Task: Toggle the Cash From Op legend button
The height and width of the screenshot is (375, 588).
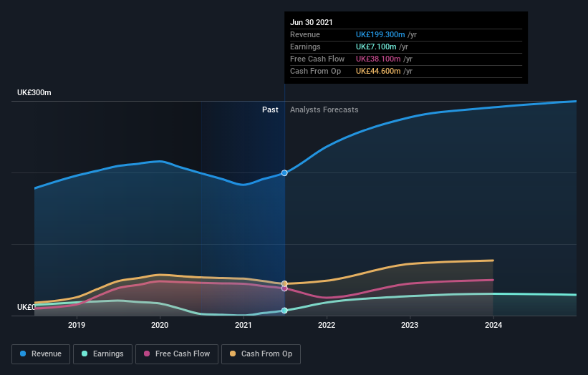Action: (x=261, y=354)
